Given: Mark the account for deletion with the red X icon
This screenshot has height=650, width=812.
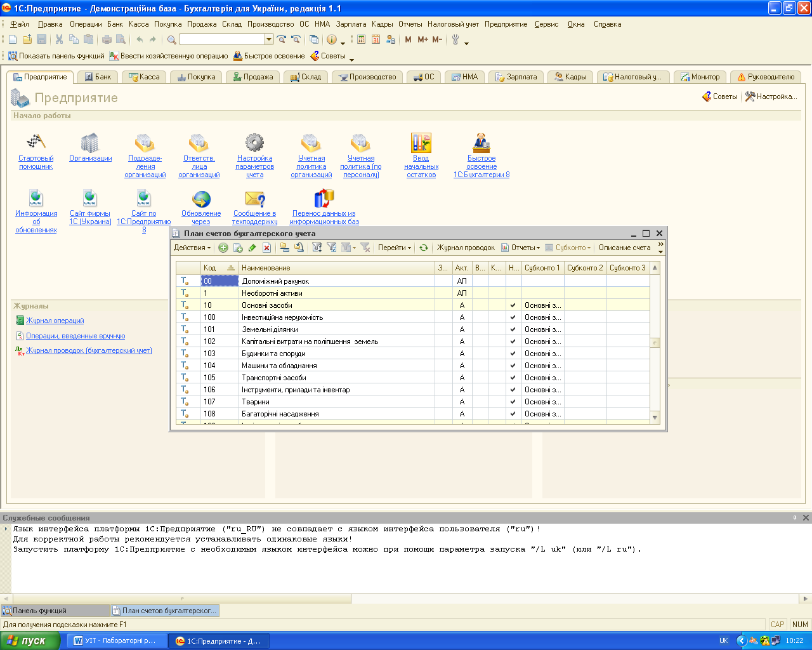Looking at the screenshot, I should click(x=267, y=248).
